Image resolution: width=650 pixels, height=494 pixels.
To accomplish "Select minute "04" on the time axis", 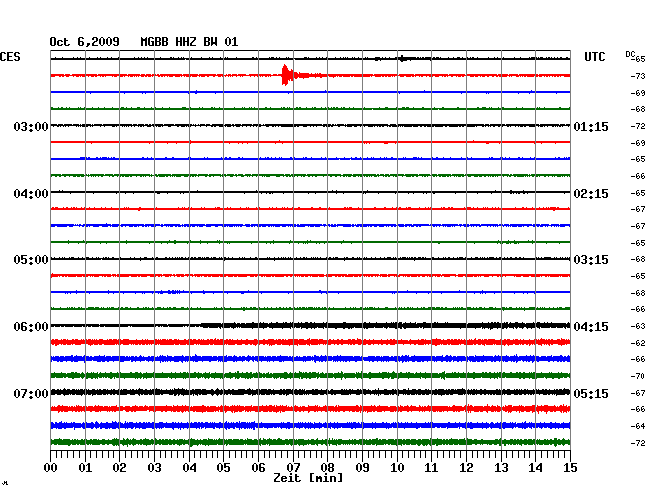I will [x=189, y=468].
